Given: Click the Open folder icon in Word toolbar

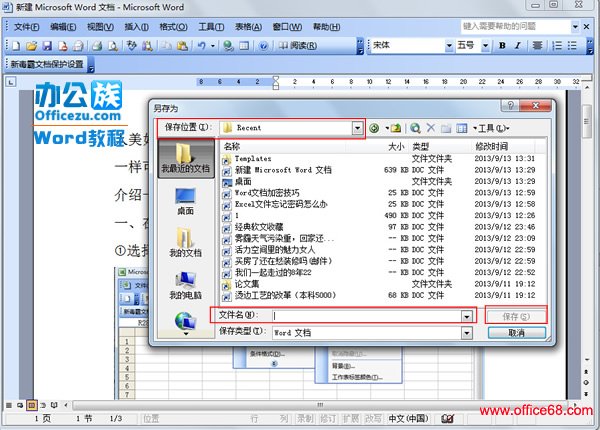Looking at the screenshot, I should click(x=31, y=46).
